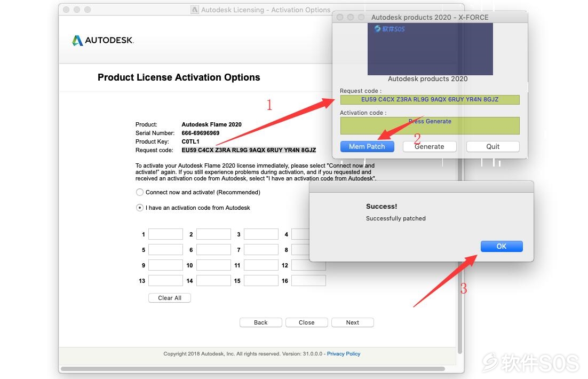Viewport: 588px width, 379px height.
Task: Click activation code field number 14
Action: tap(213, 280)
